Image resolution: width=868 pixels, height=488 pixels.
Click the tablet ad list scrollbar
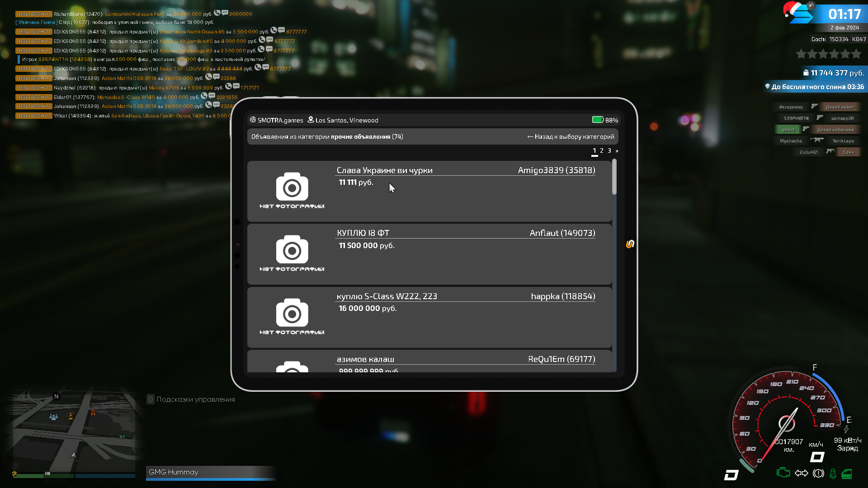click(x=614, y=177)
